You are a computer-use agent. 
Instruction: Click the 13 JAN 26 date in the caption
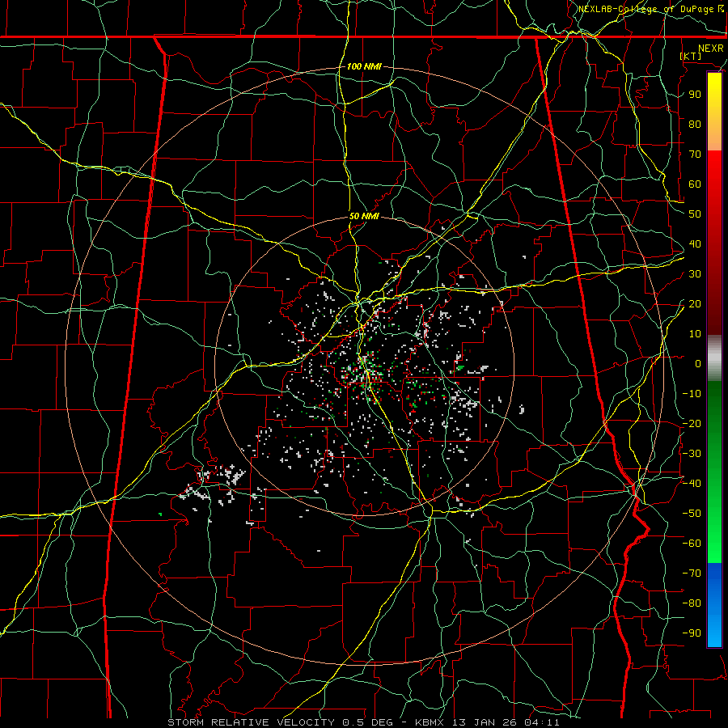(x=484, y=722)
